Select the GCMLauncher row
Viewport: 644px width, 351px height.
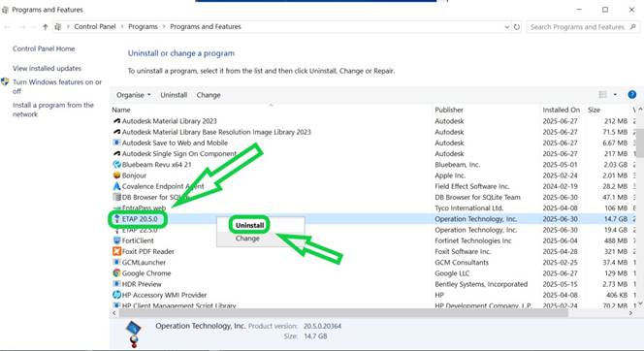pos(373,263)
